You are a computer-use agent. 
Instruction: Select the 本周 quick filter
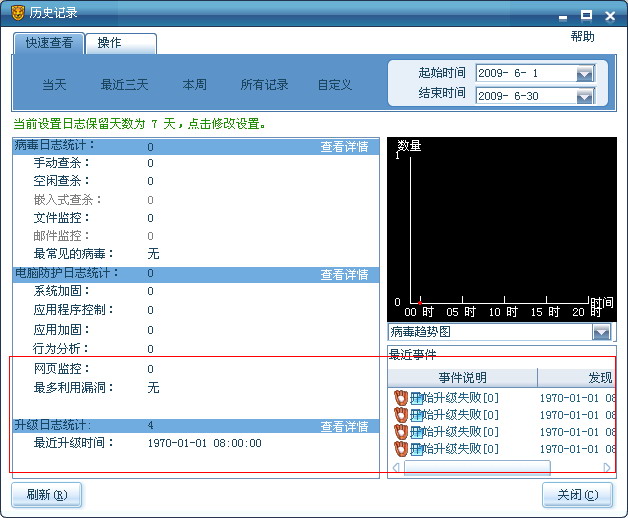click(195, 85)
